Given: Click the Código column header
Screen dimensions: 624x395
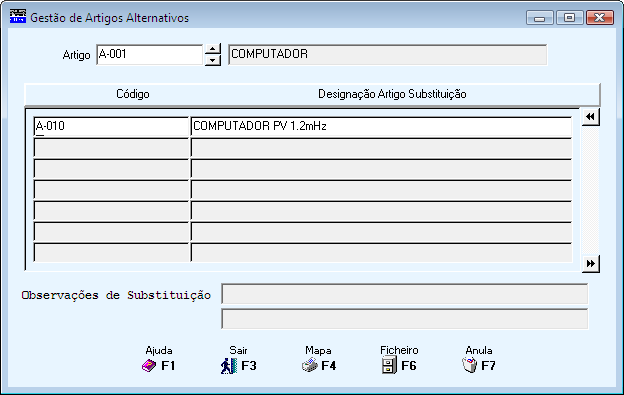Looking at the screenshot, I should 133,94.
